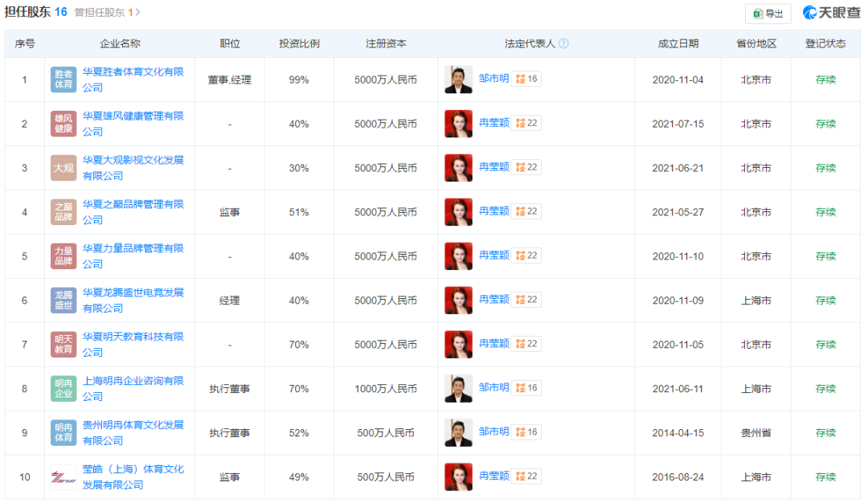The height and width of the screenshot is (503, 868).
Task: Click 冉莹颖 avatar in 华夏之巅 row
Action: [x=458, y=212]
